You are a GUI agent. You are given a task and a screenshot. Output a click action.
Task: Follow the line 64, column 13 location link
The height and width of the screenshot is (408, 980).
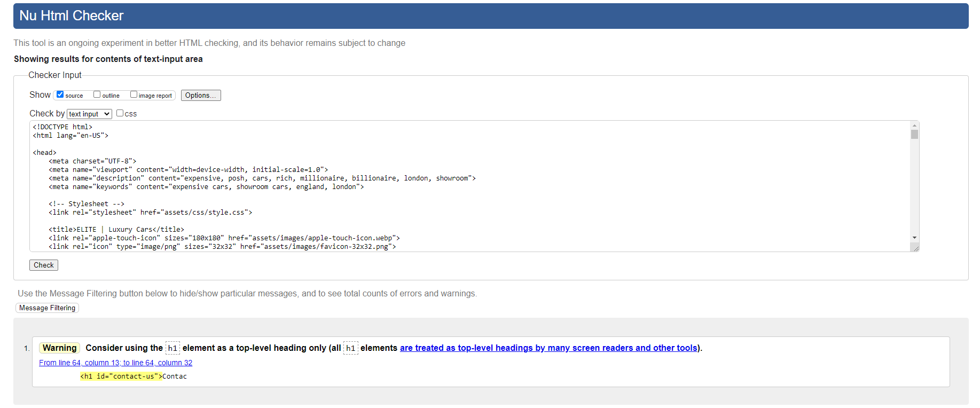115,363
